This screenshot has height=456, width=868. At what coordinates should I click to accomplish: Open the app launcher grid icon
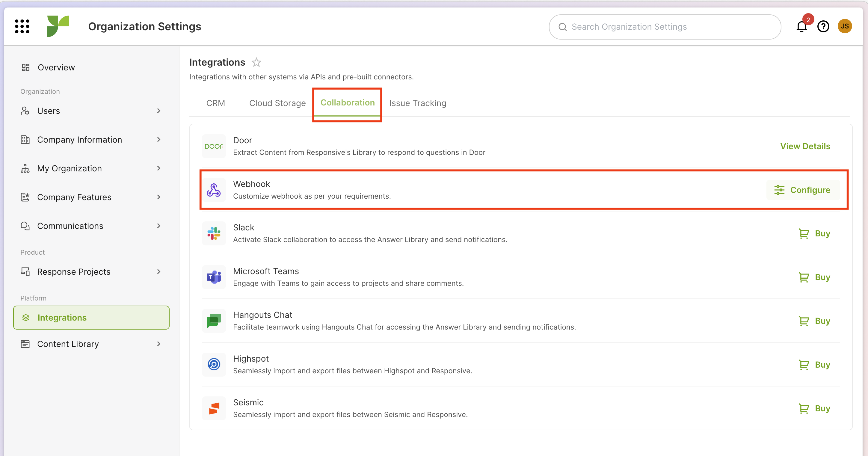(22, 26)
